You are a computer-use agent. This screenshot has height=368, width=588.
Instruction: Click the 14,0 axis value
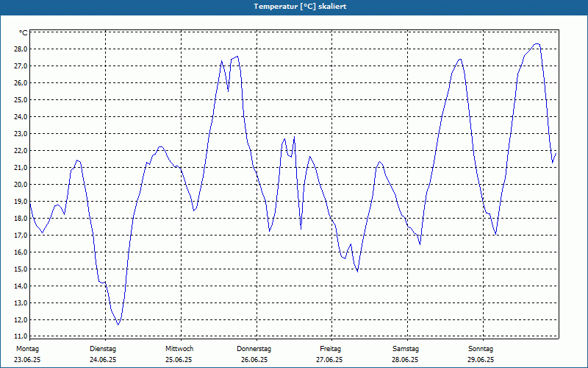pyautogui.click(x=21, y=286)
